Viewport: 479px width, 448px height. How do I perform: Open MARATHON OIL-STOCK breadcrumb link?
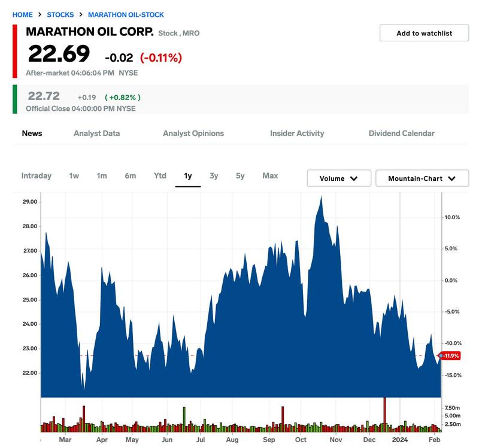pos(126,14)
